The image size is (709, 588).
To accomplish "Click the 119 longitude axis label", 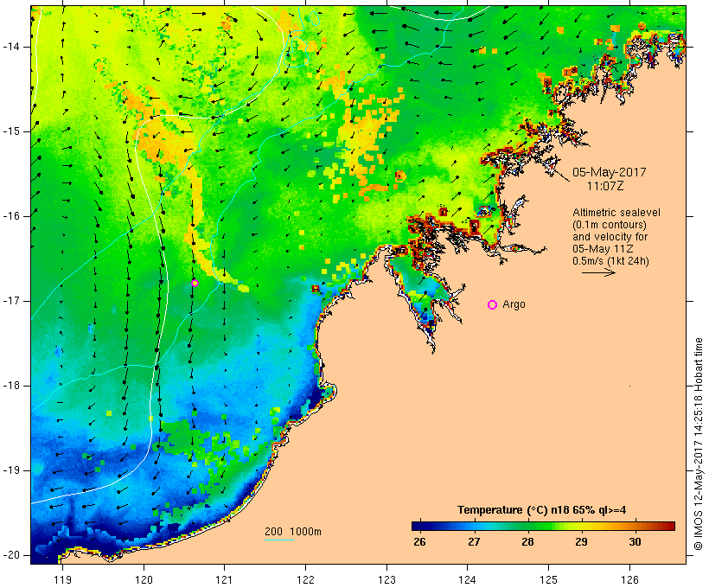I will click(x=62, y=579).
